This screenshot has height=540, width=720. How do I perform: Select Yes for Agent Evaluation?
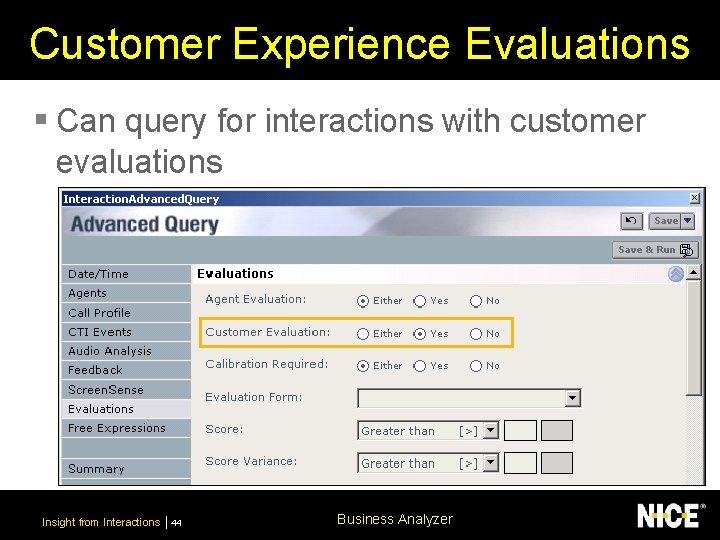419,301
